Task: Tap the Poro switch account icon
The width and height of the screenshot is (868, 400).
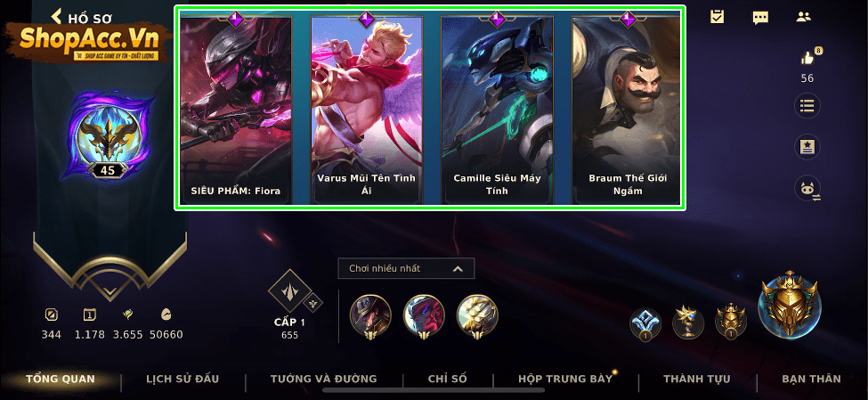Action: coord(807,188)
